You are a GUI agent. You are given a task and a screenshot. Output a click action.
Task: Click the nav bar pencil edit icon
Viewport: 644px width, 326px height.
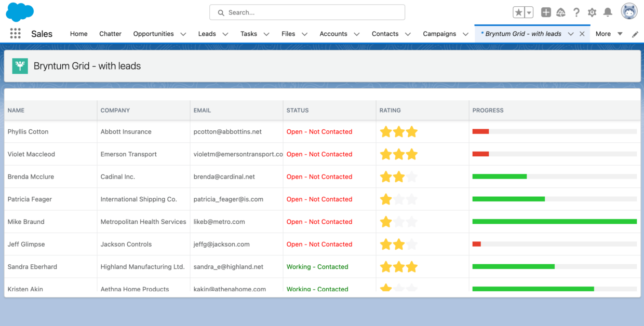(635, 33)
